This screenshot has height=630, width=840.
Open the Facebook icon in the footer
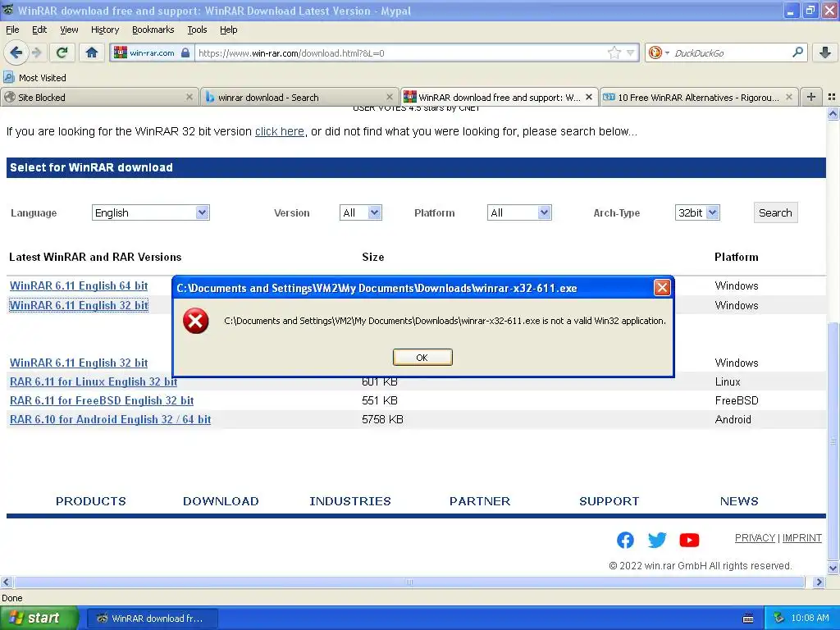click(x=625, y=540)
